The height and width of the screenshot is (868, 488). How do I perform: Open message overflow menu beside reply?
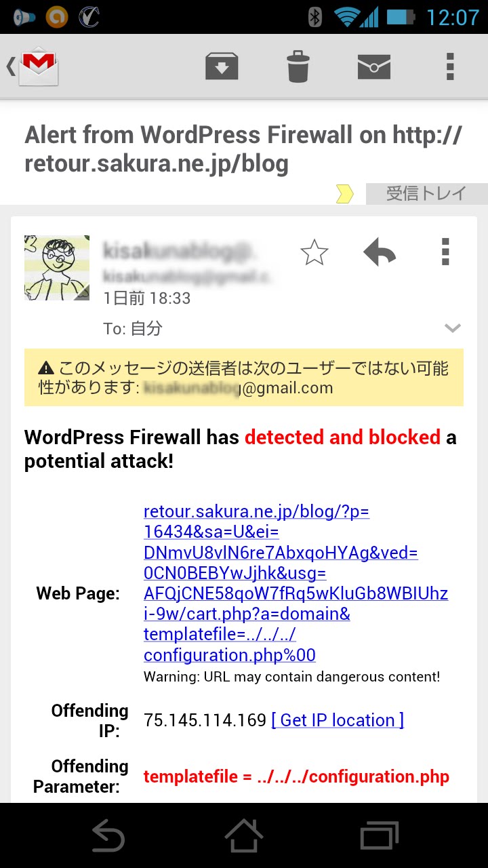pos(445,252)
